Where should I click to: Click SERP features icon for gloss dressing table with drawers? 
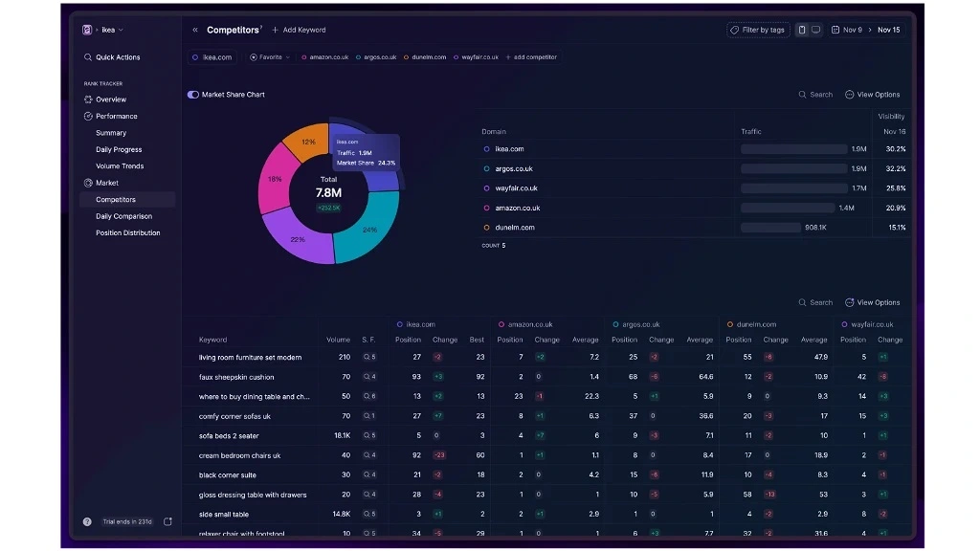(x=370, y=495)
